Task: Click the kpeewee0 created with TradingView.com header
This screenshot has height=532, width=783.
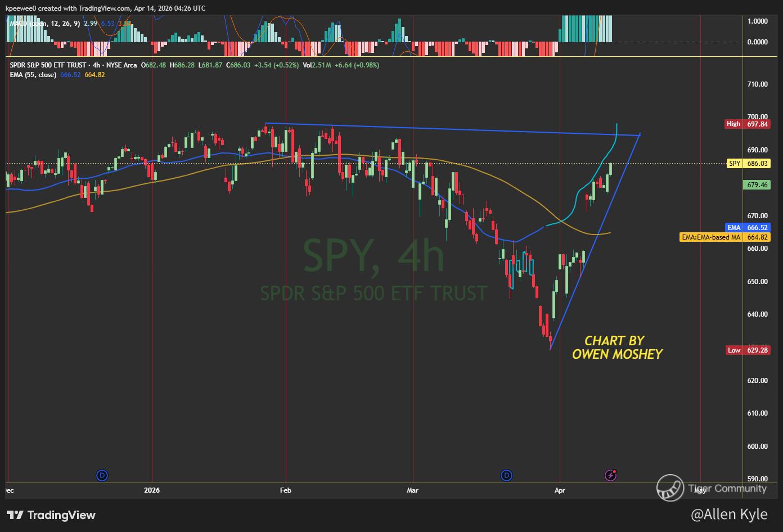Action: click(105, 8)
